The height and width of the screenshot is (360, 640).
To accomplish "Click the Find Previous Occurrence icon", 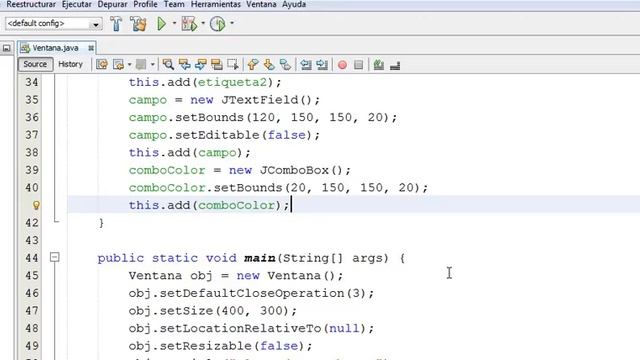I will click(x=184, y=64).
